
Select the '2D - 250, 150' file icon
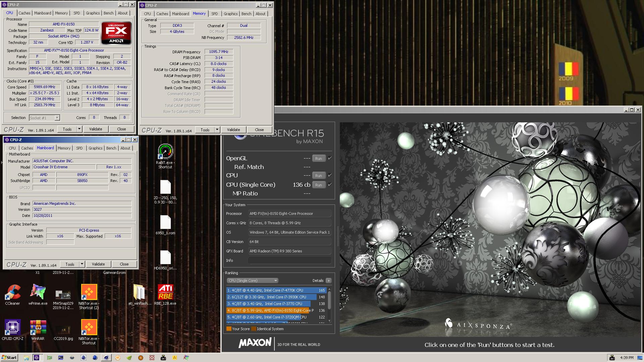tap(165, 192)
